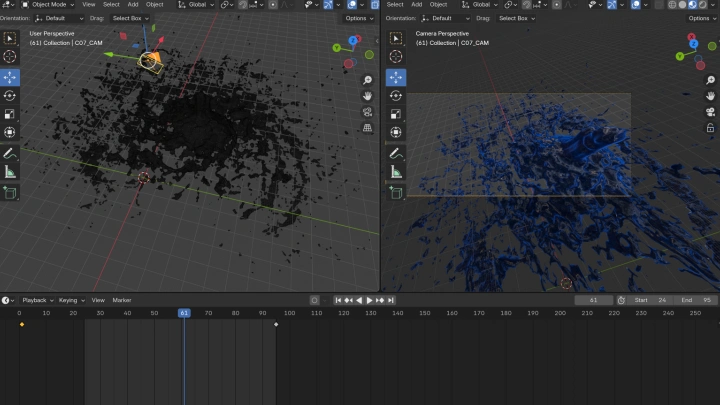This screenshot has width=720, height=405.
Task: Choose the Measure tool in left viewport
Action: coord(10,172)
